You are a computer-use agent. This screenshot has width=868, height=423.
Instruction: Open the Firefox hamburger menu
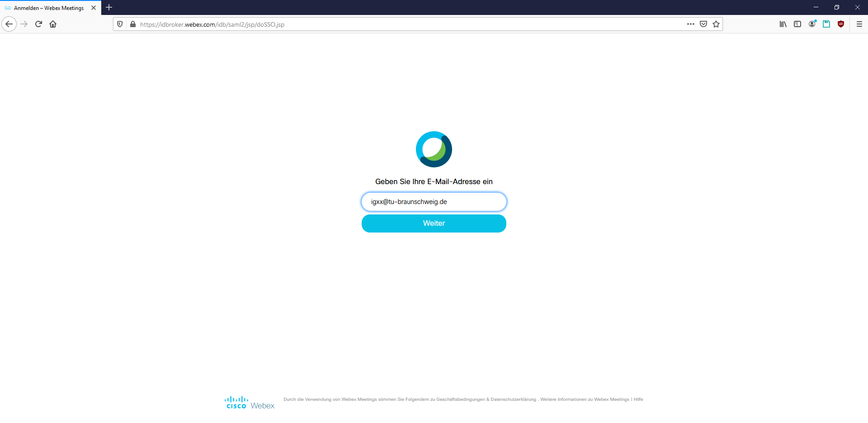859,24
